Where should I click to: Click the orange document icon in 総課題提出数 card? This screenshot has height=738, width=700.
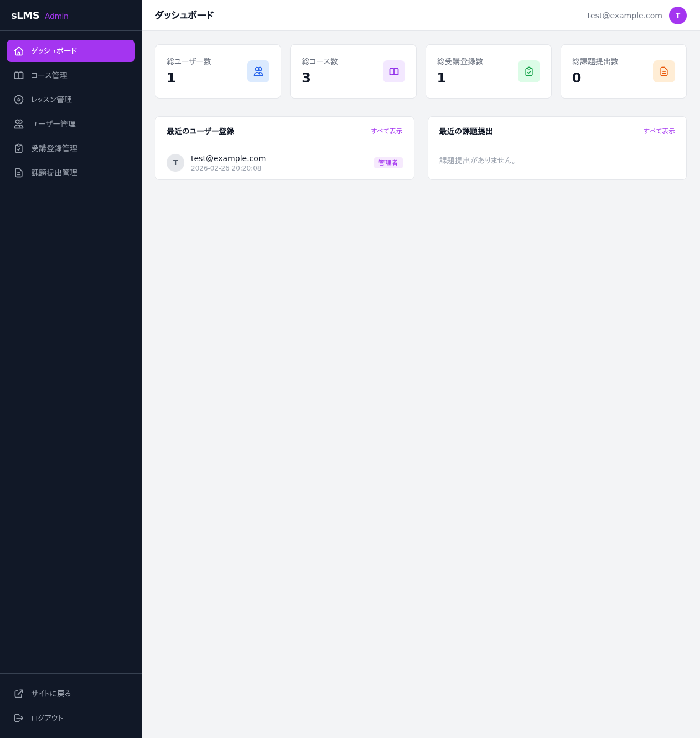(664, 71)
